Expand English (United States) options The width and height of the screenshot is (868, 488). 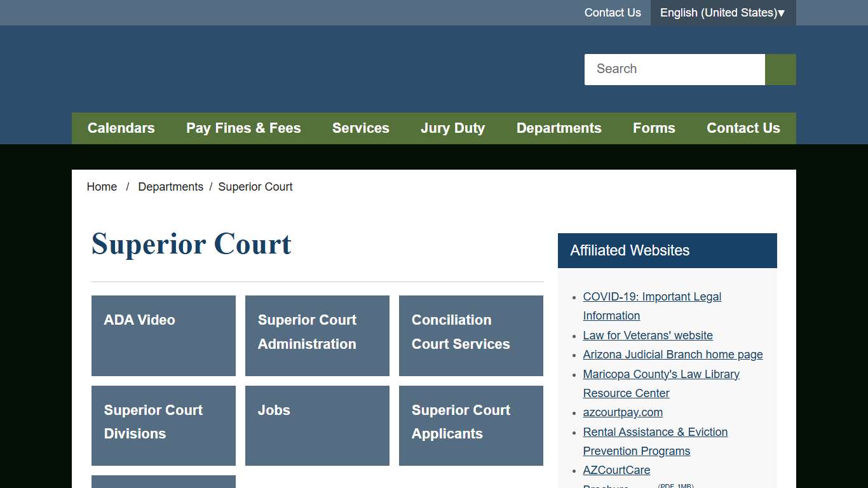click(x=722, y=13)
